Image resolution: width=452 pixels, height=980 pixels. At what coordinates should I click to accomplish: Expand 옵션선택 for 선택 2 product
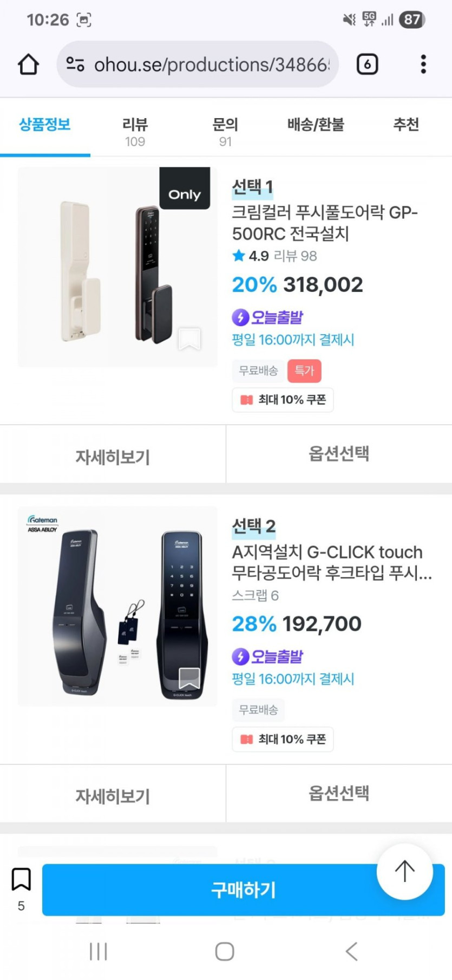coord(339,794)
